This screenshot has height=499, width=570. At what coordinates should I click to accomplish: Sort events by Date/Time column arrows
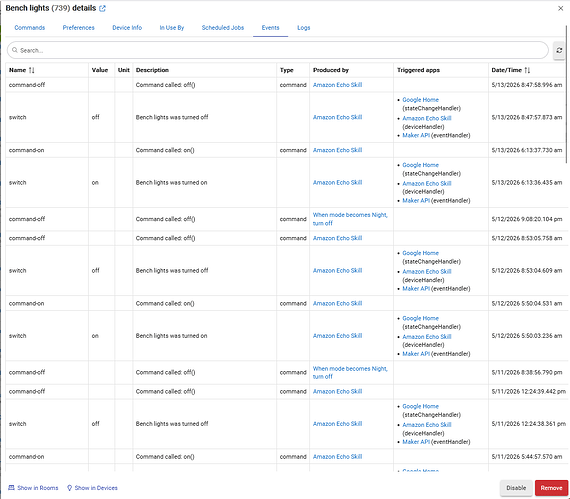coord(527,70)
